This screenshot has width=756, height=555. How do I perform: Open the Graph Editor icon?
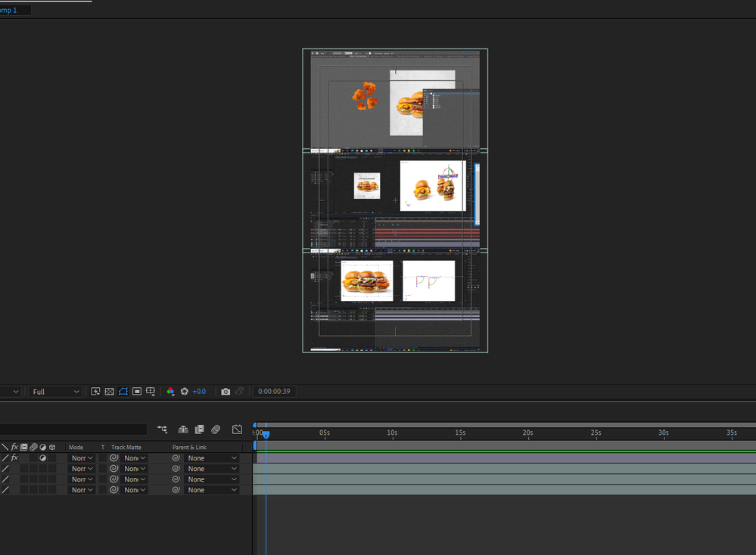pyautogui.click(x=237, y=429)
